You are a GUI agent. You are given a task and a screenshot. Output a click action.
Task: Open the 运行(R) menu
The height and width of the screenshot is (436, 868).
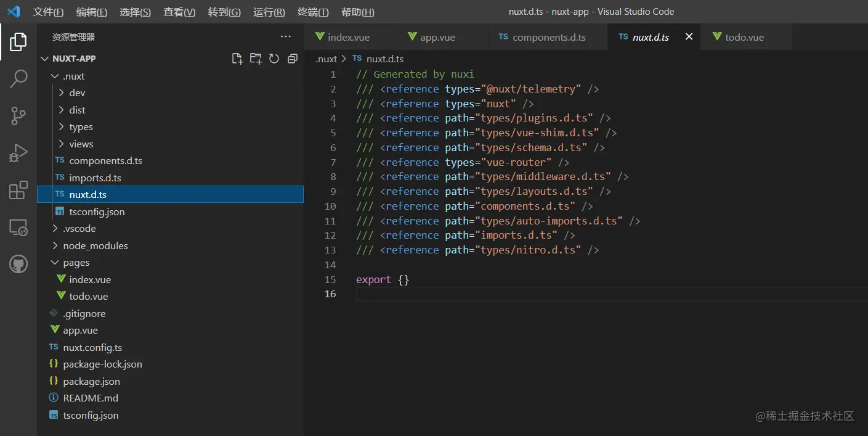269,12
